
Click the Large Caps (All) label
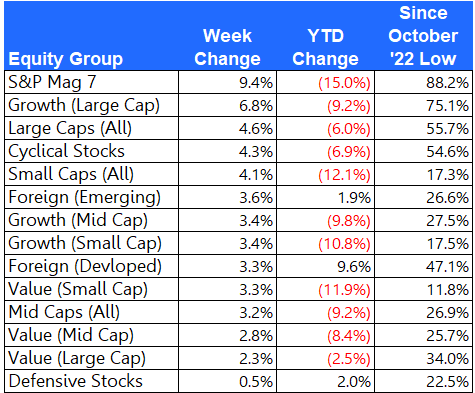pos(70,128)
